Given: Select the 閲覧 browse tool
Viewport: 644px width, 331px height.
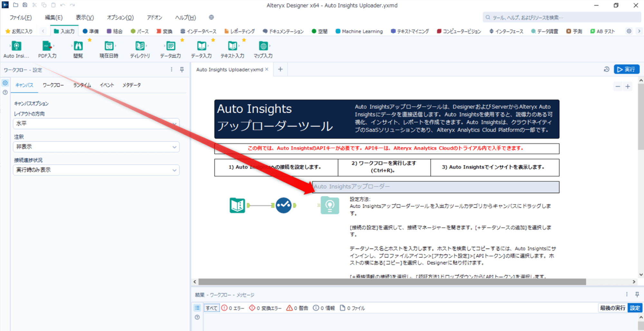Looking at the screenshot, I should pyautogui.click(x=78, y=49).
